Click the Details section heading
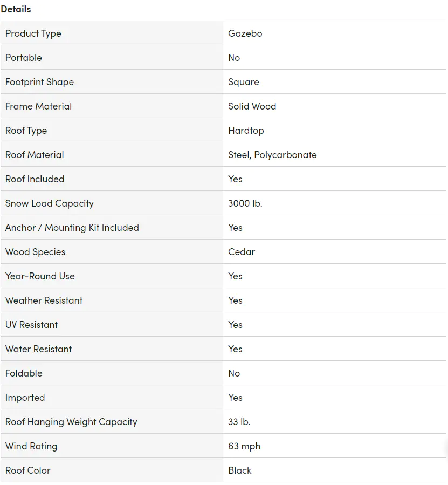Image resolution: width=448 pixels, height=485 pixels. tap(16, 9)
